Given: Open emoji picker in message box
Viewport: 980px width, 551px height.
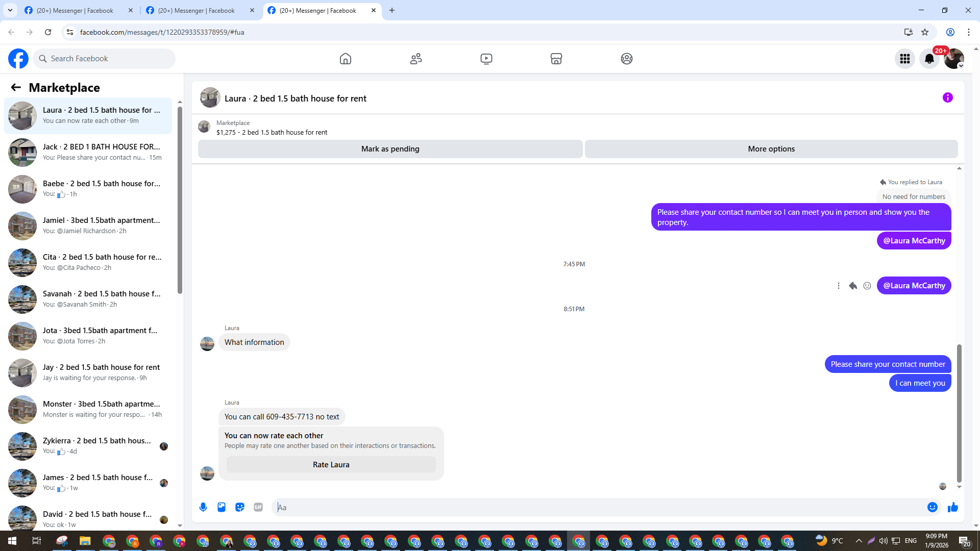Looking at the screenshot, I should [932, 507].
